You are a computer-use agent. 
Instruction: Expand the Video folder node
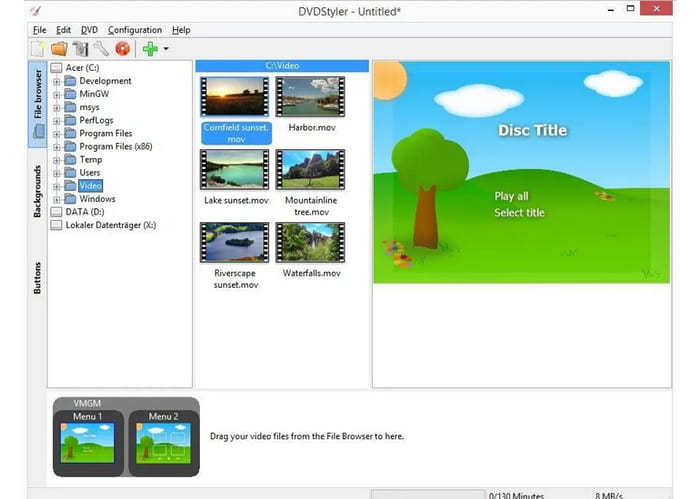coord(57,186)
